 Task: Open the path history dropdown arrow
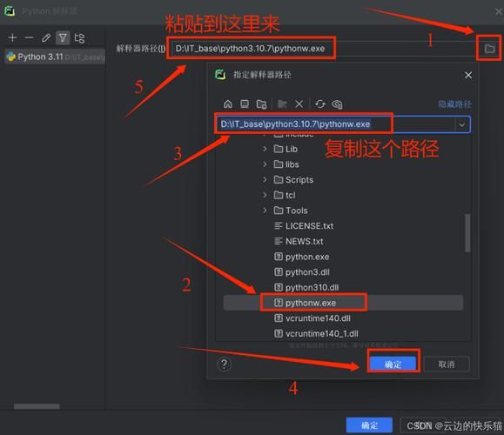(462, 124)
